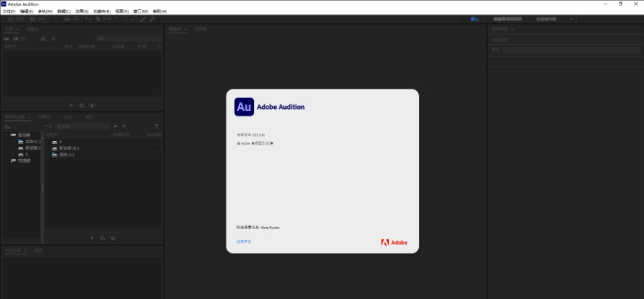Select the Razor tool in toolbar
This screenshot has height=299, width=644.
pos(98,19)
